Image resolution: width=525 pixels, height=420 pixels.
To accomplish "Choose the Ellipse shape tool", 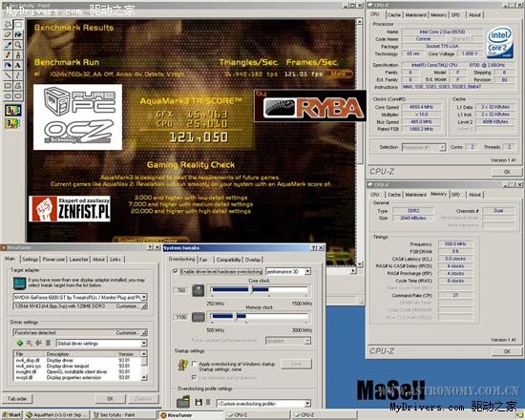I will tap(8, 96).
